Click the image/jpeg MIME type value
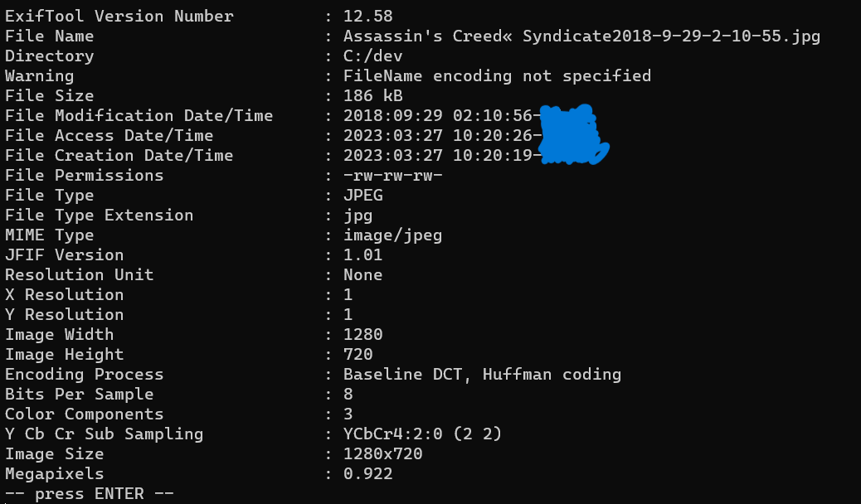Viewport: 861px width, 504px height. [393, 235]
